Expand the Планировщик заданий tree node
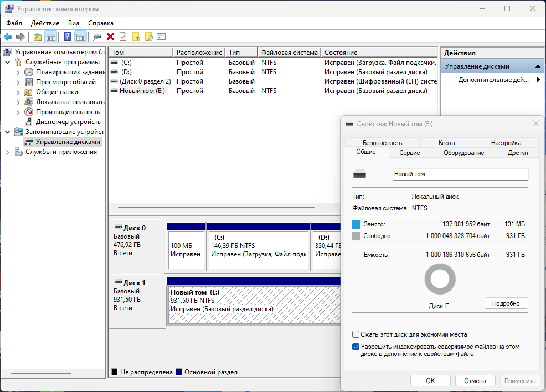The image size is (546, 392). point(18,72)
